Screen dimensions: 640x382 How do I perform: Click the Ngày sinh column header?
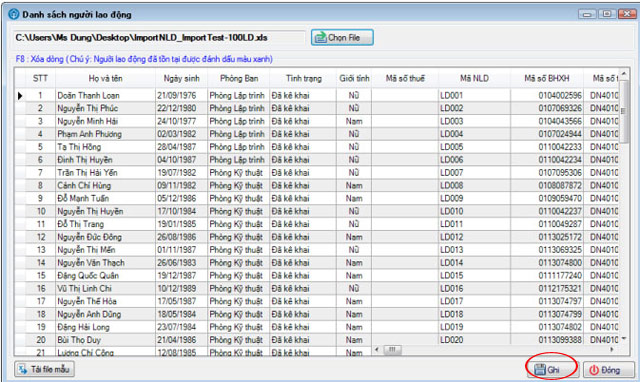click(x=181, y=78)
